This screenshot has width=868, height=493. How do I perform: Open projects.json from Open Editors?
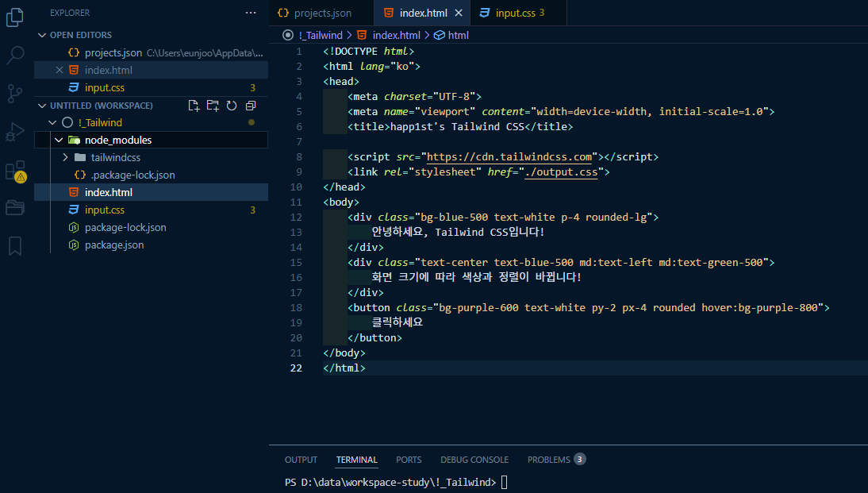coord(151,52)
